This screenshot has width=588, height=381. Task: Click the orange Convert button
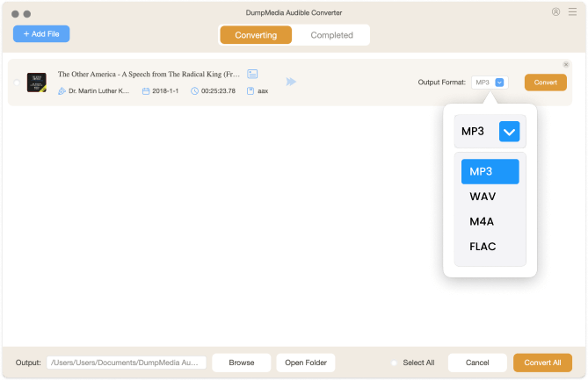(x=545, y=83)
